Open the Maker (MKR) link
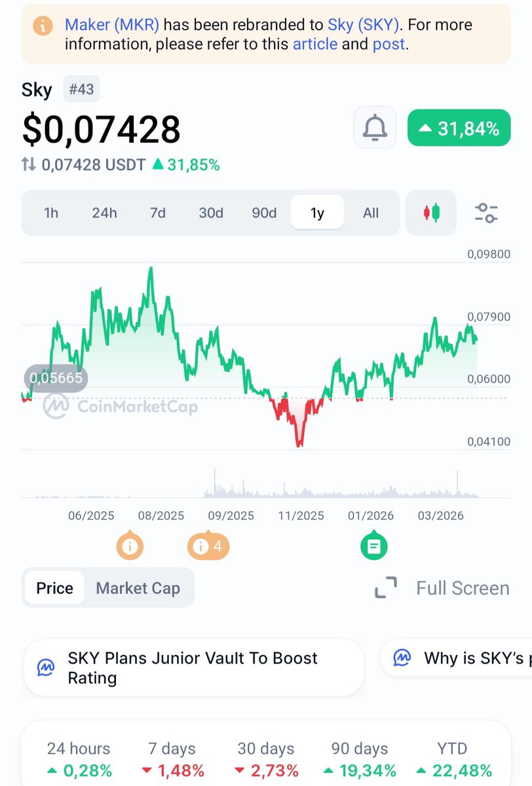 click(111, 26)
